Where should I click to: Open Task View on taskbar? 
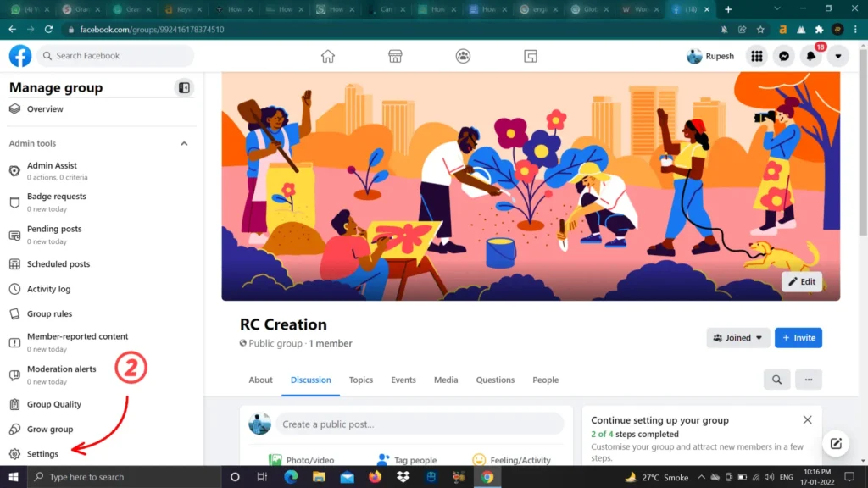pos(262,477)
